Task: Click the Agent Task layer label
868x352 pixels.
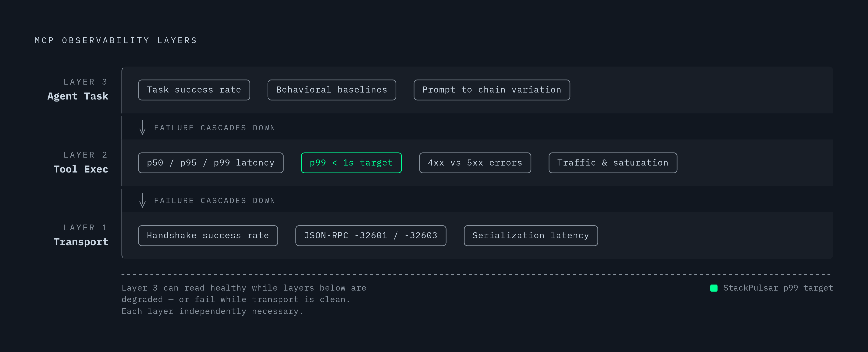Action: [78, 96]
